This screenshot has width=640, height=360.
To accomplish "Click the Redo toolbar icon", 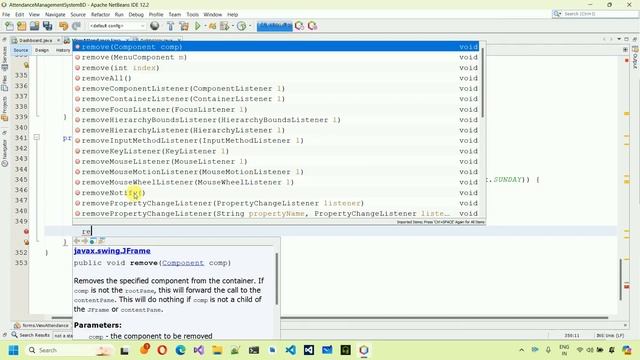I will pos(76,26).
